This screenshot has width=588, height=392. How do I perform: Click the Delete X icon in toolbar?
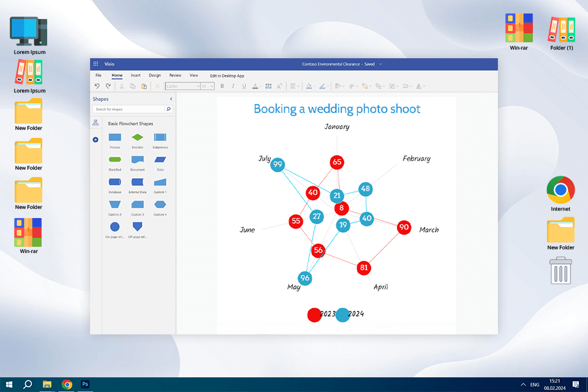point(157,86)
